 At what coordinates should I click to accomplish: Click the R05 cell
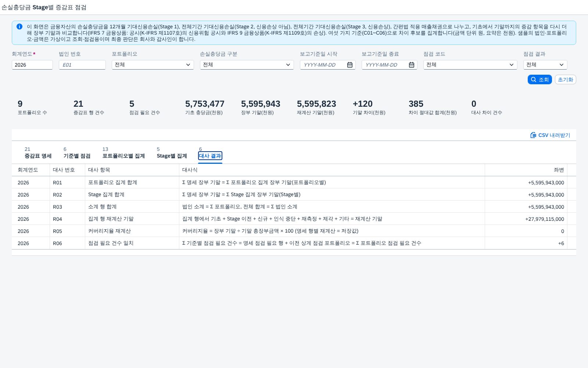coord(68,231)
